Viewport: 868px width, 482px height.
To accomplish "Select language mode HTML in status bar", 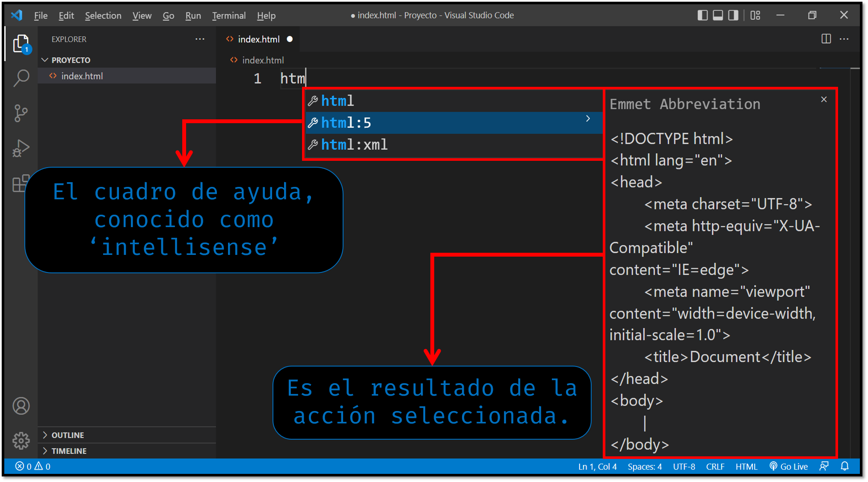I will 746,466.
